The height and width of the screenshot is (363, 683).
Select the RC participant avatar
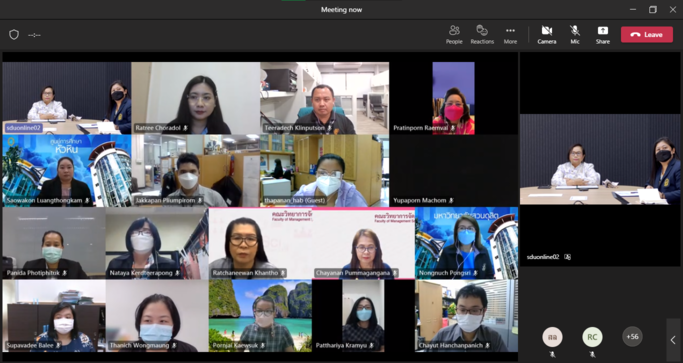coord(592,337)
